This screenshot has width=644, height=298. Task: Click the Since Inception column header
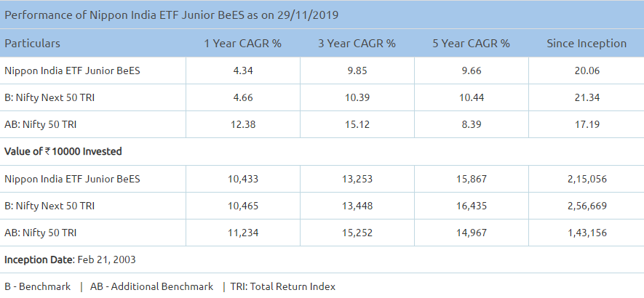(587, 43)
